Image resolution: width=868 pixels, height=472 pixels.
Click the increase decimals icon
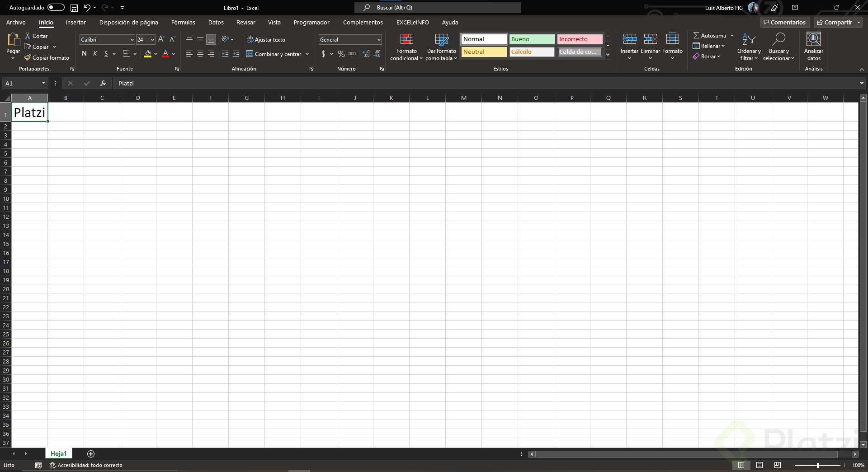[366, 54]
